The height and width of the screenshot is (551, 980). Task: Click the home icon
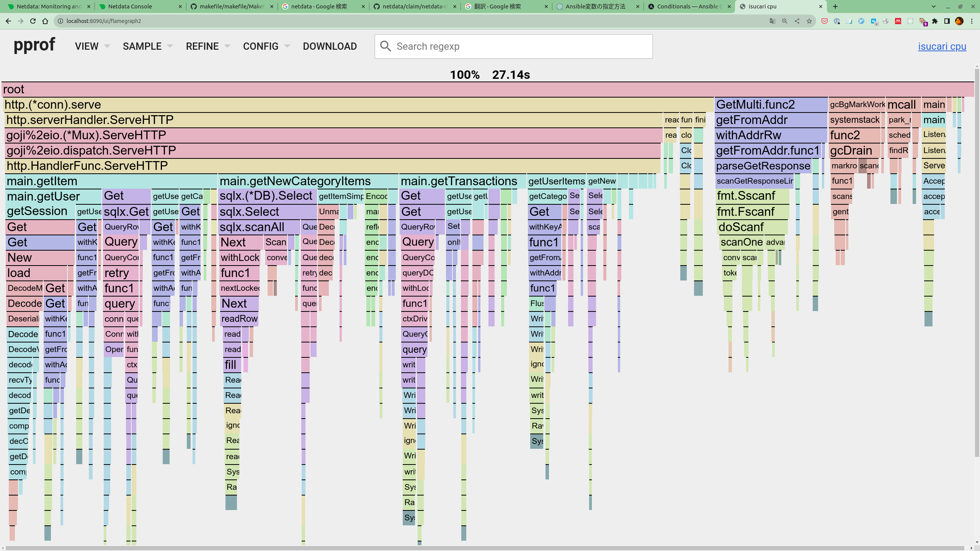coord(45,21)
